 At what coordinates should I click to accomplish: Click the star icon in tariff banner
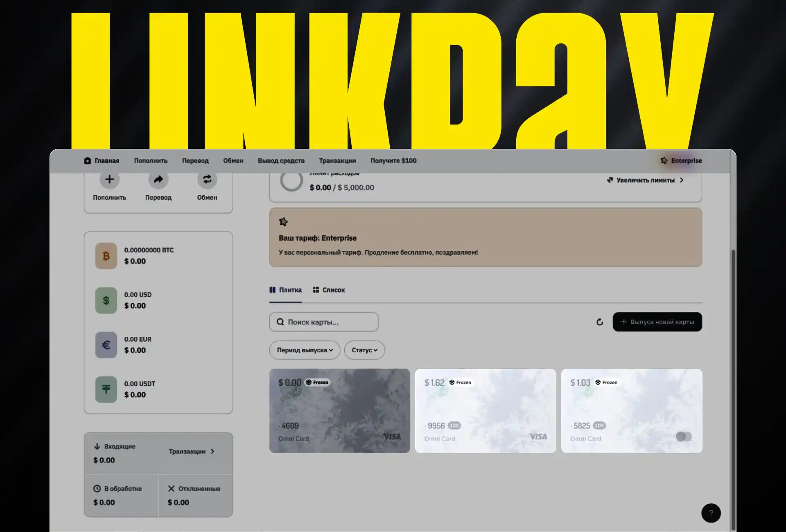pos(283,222)
